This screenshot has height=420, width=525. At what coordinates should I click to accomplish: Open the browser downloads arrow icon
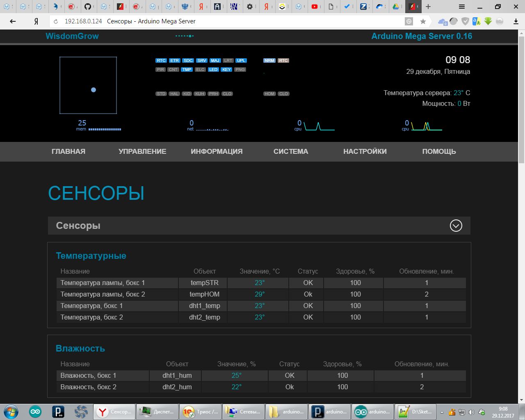coord(516,21)
